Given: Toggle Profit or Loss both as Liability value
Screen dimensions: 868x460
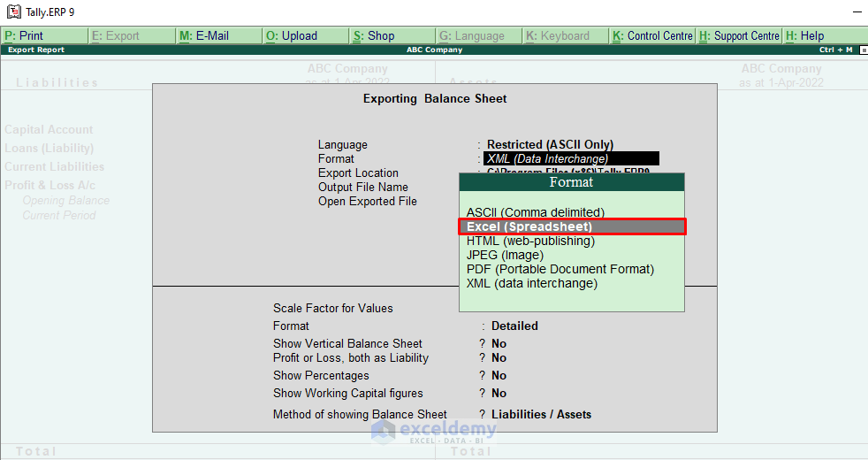Looking at the screenshot, I should tap(499, 358).
